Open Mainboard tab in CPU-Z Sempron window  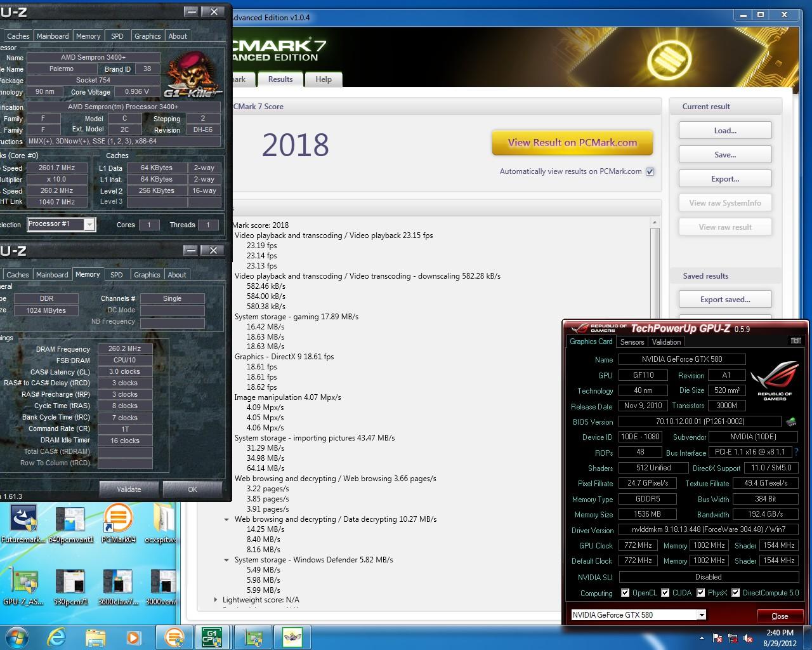tap(53, 36)
